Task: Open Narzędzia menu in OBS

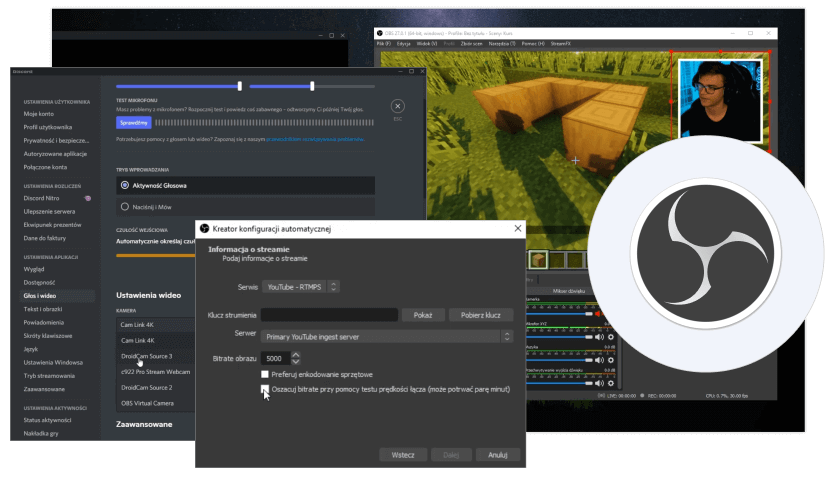Action: [x=502, y=44]
